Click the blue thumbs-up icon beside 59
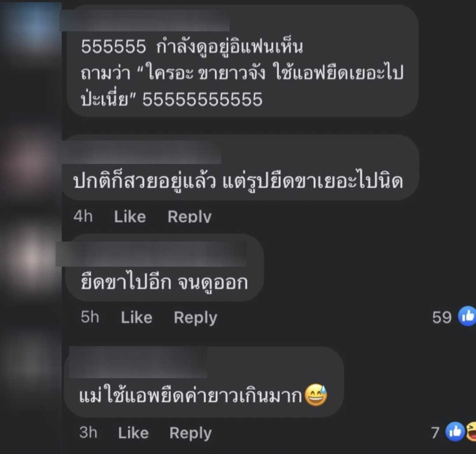The image size is (476, 454). [468, 316]
